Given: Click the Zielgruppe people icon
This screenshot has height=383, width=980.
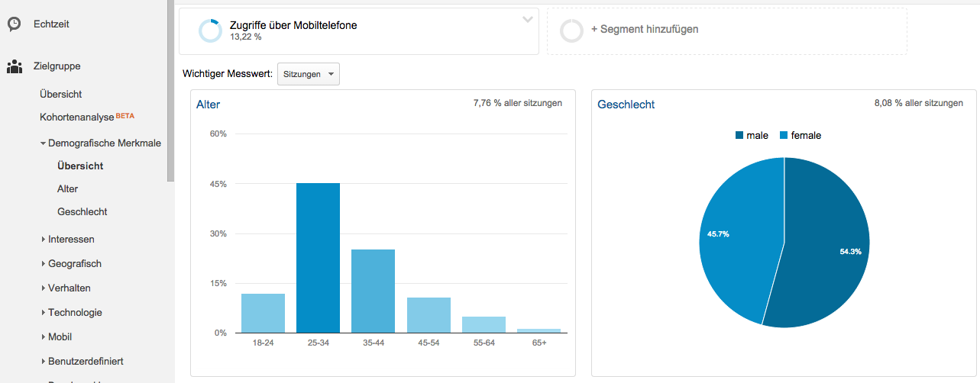Looking at the screenshot, I should [15, 66].
